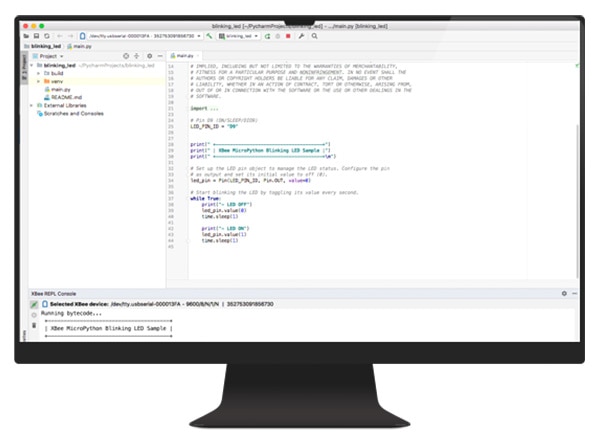Expand the build folder in tree
Image resolution: width=600 pixels, height=446 pixels.
pyautogui.click(x=38, y=73)
